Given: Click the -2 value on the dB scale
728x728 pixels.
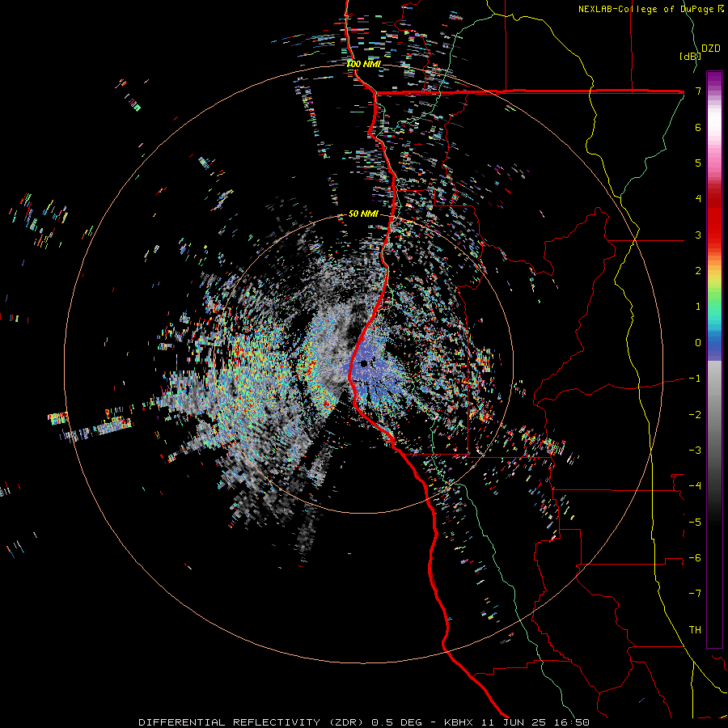Looking at the screenshot, I should pyautogui.click(x=695, y=415).
